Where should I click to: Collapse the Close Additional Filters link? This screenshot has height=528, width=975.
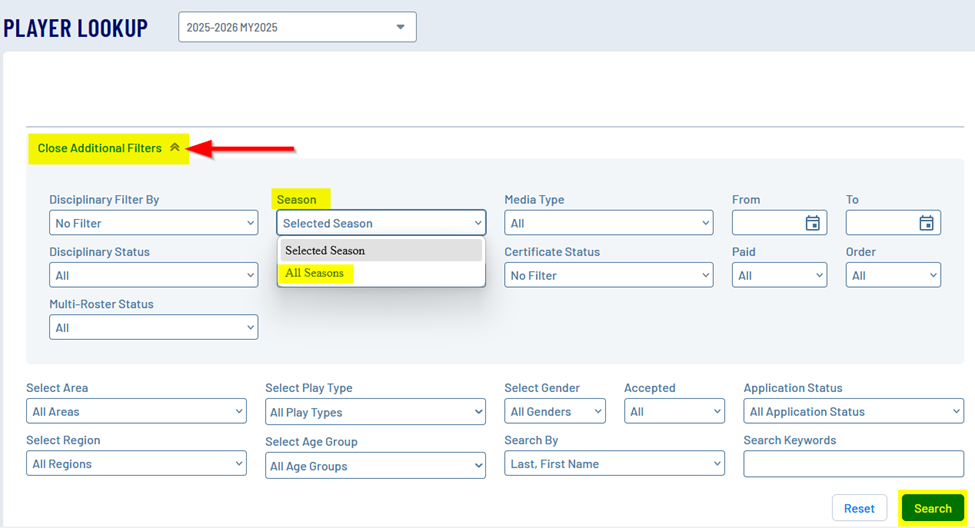[x=100, y=148]
